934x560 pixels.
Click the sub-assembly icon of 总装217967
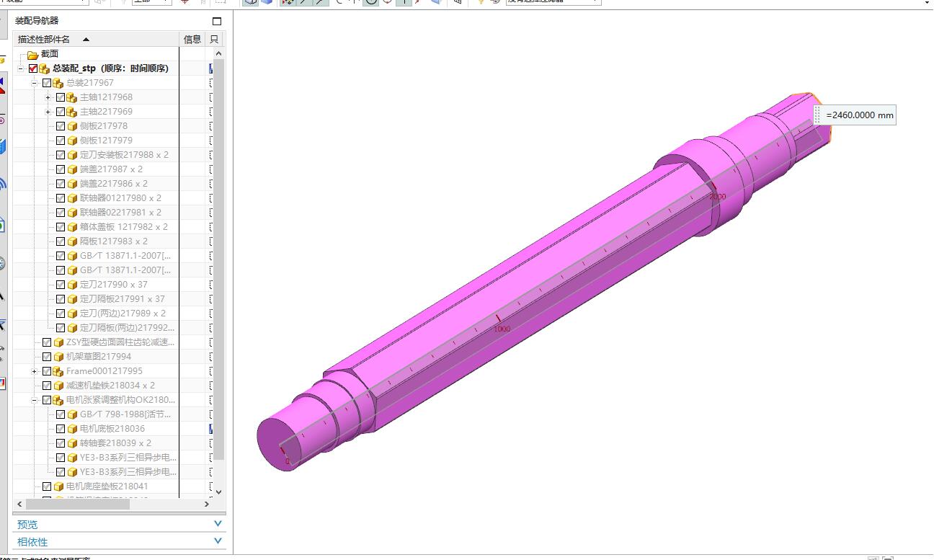[x=58, y=83]
